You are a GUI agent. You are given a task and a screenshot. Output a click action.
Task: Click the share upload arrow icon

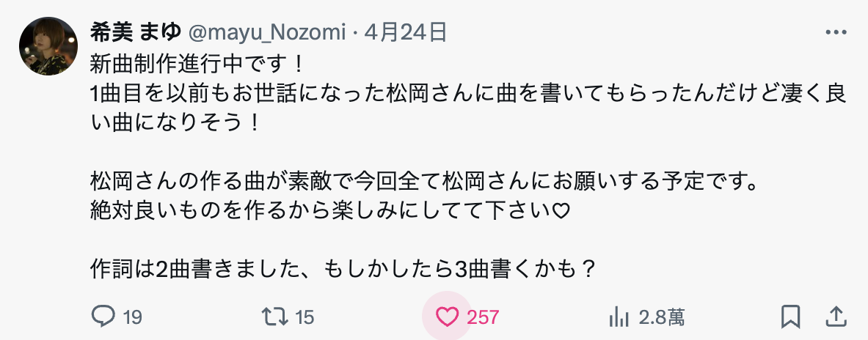(836, 317)
